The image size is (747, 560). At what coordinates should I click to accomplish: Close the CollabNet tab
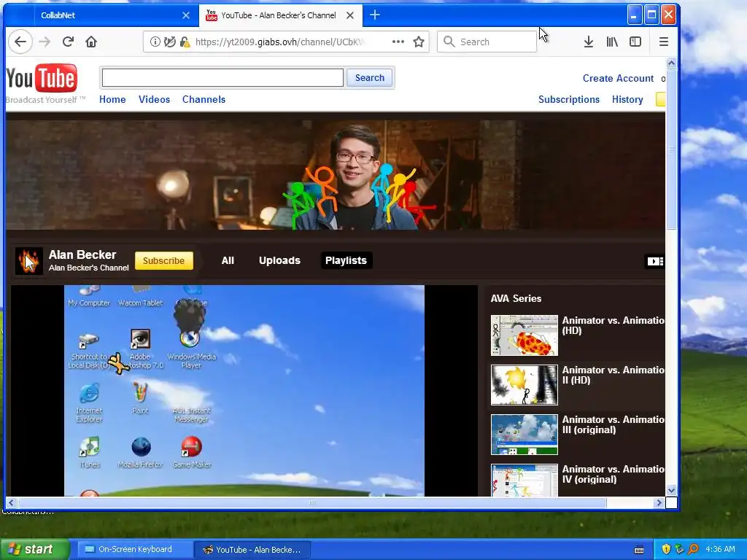coord(186,15)
